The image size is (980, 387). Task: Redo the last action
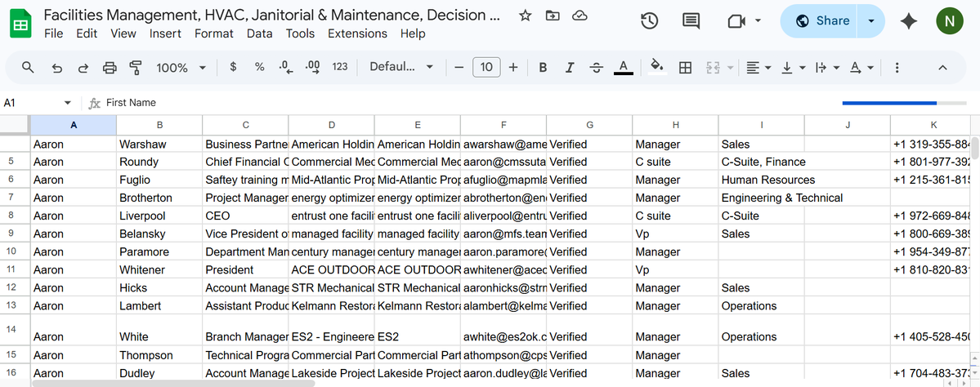pos(83,68)
